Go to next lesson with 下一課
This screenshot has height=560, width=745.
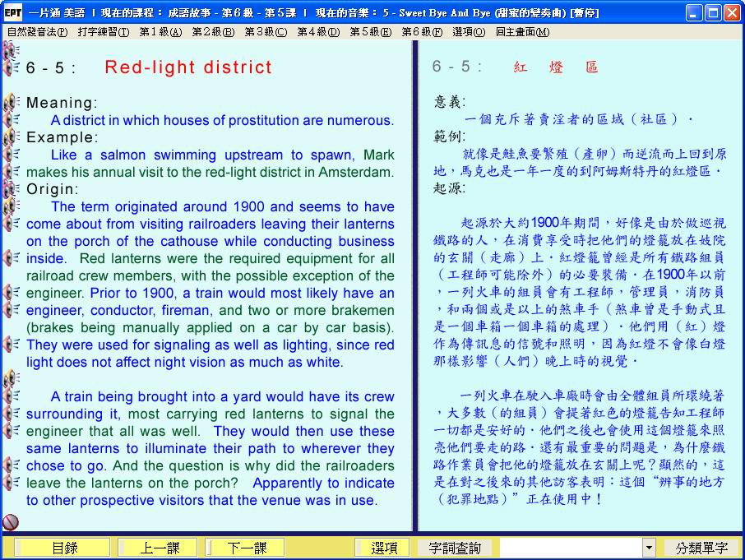tap(247, 548)
